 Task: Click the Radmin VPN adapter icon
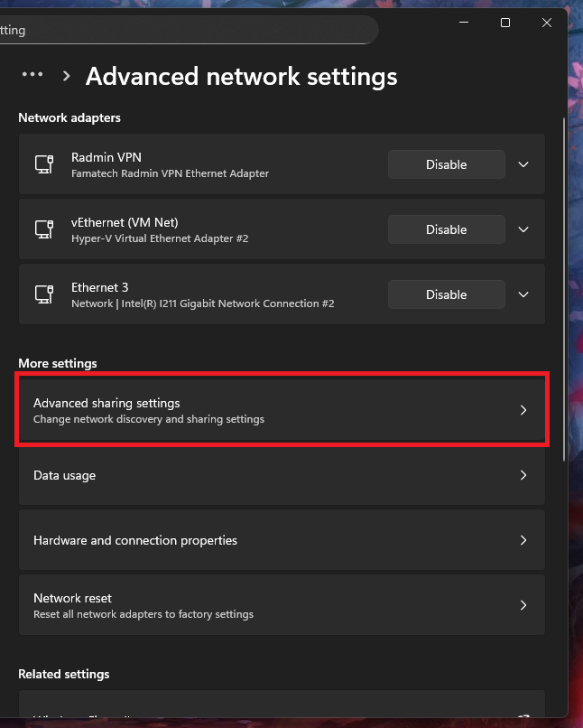pyautogui.click(x=43, y=164)
